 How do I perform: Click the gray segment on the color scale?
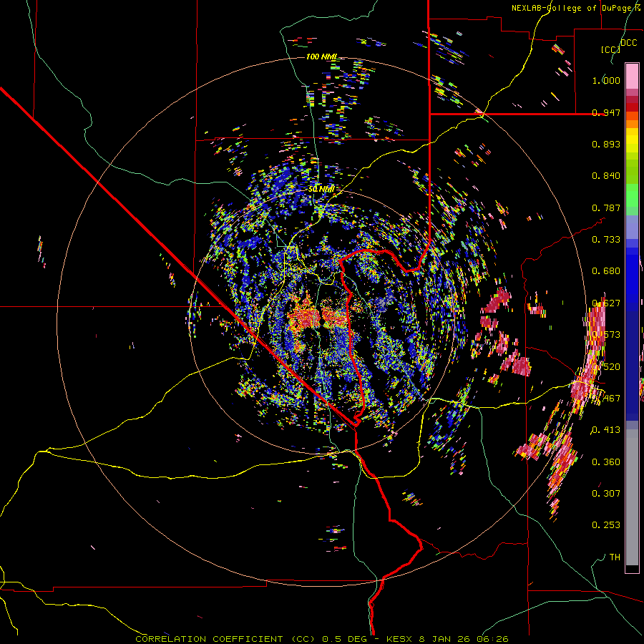(x=632, y=497)
